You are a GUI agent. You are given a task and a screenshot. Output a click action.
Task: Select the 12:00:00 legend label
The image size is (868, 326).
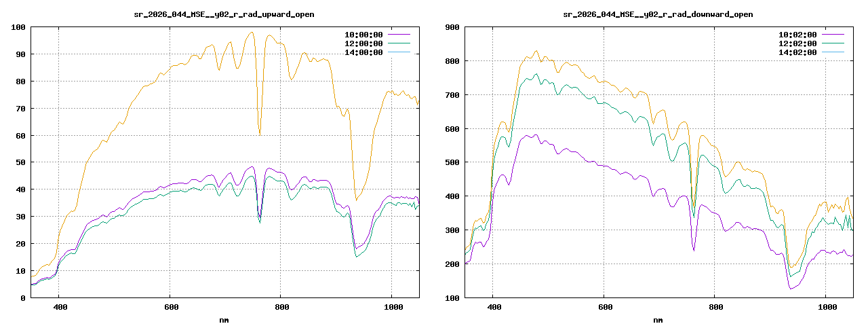[x=363, y=43]
